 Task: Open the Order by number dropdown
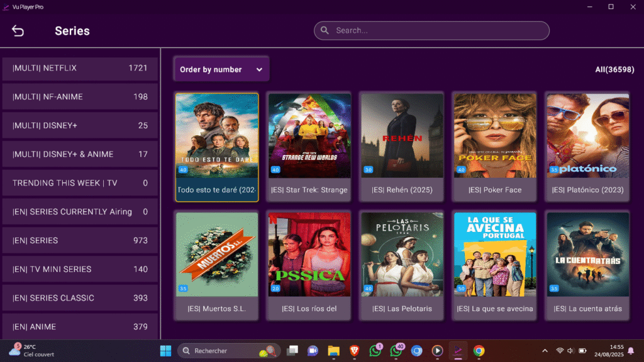click(x=221, y=69)
